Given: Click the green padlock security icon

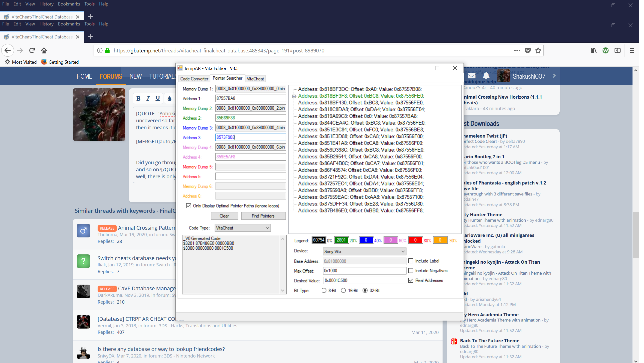Looking at the screenshot, I should (x=107, y=50).
